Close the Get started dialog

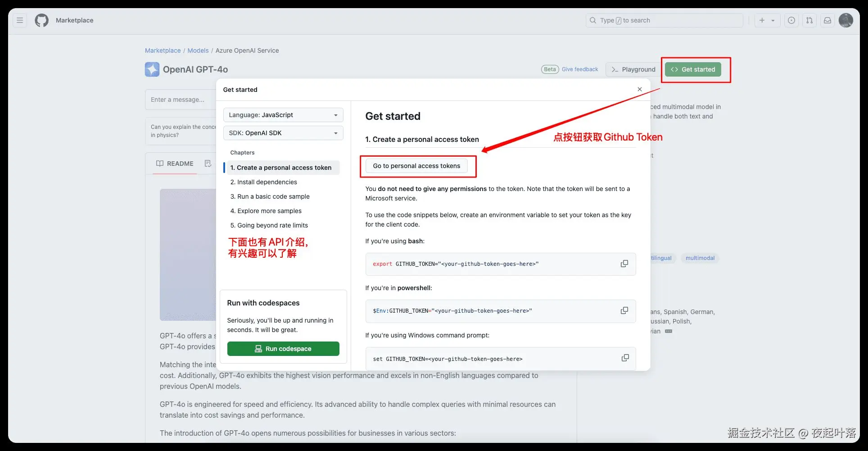pyautogui.click(x=640, y=89)
